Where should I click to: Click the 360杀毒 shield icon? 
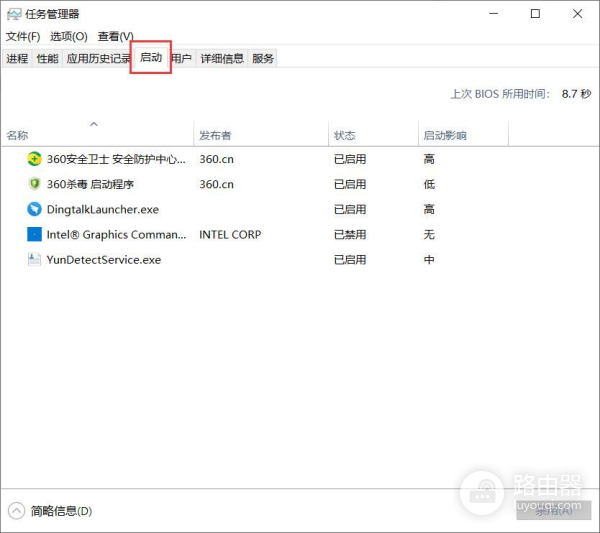coord(34,184)
